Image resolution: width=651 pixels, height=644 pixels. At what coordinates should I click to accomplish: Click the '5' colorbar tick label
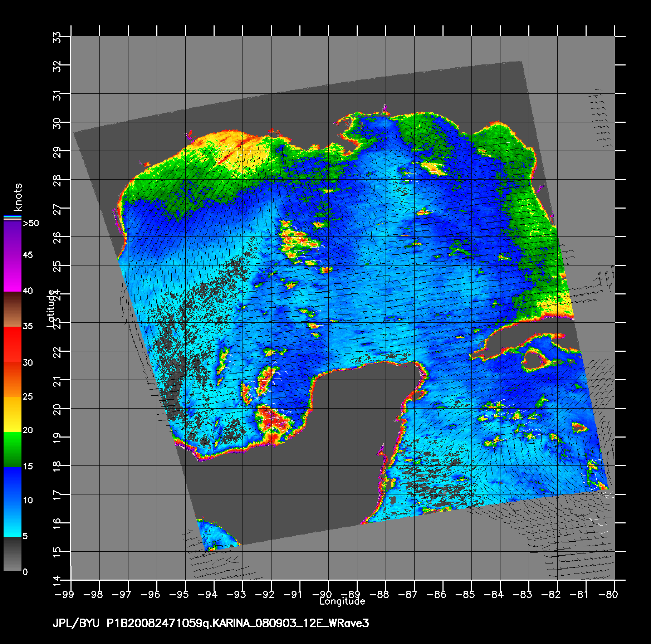pyautogui.click(x=25, y=536)
